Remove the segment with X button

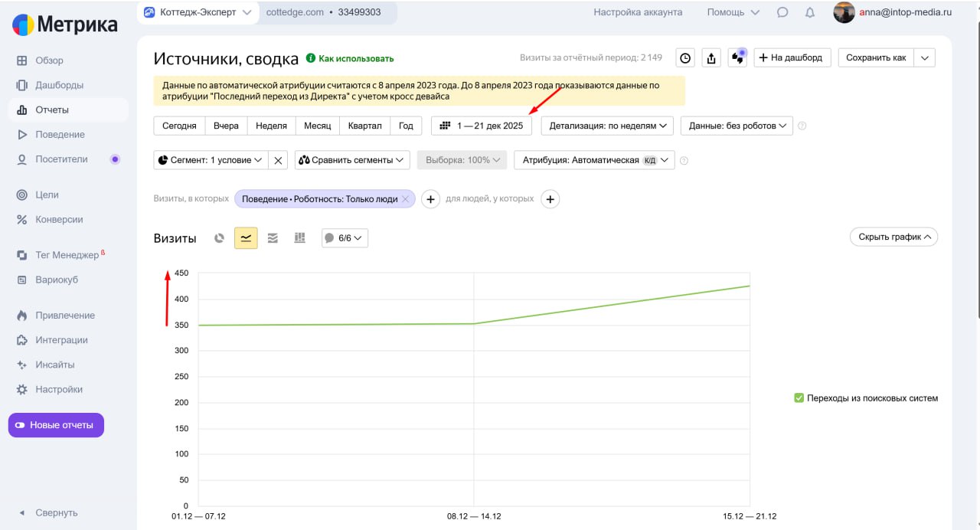pyautogui.click(x=279, y=160)
